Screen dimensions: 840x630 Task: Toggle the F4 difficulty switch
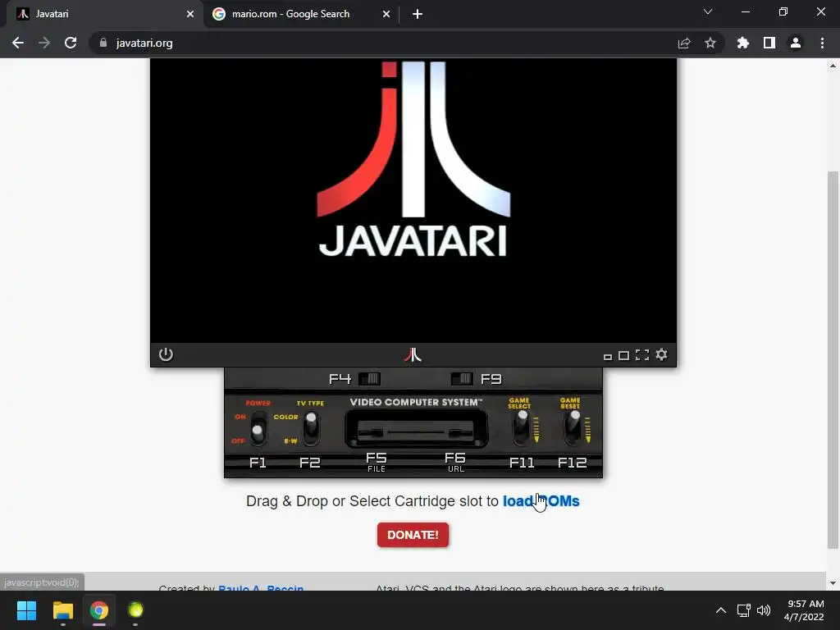370,379
